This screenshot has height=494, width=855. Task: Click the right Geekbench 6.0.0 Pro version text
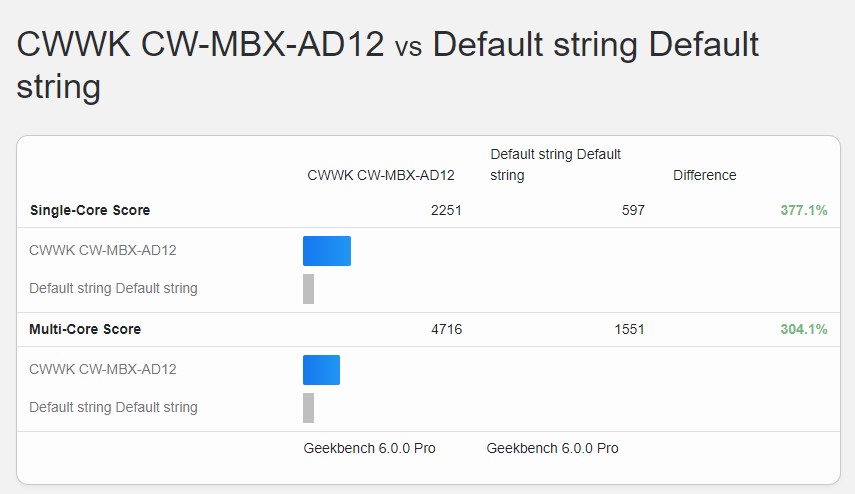pyautogui.click(x=552, y=448)
